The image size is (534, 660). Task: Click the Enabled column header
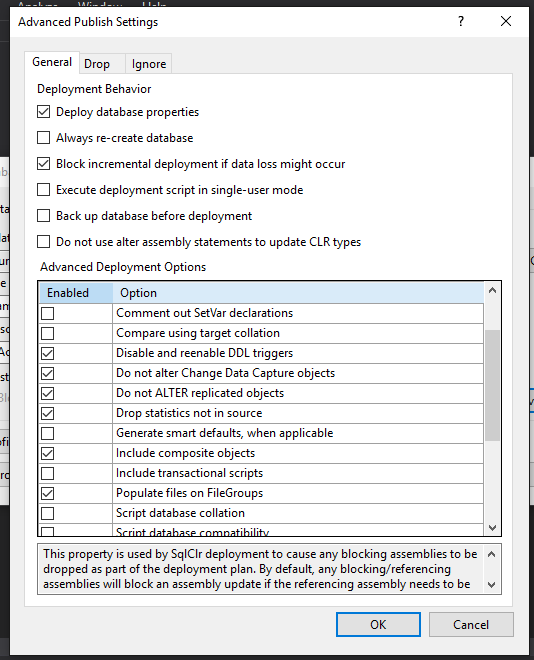[x=76, y=293]
